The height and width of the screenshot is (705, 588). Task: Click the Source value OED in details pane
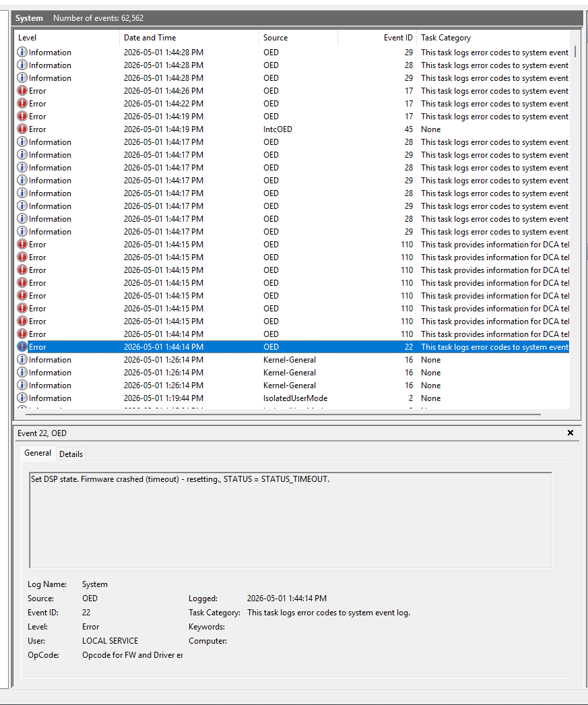pos(90,599)
